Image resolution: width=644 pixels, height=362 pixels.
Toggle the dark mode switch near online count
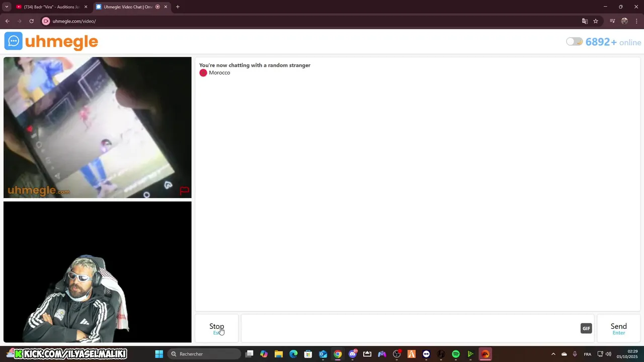tap(574, 42)
